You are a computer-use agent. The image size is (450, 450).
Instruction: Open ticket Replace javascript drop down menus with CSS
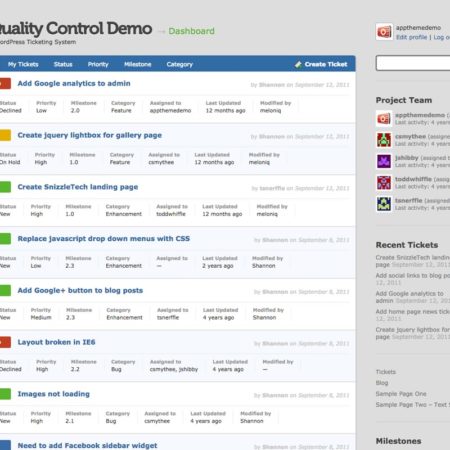pyautogui.click(x=104, y=239)
